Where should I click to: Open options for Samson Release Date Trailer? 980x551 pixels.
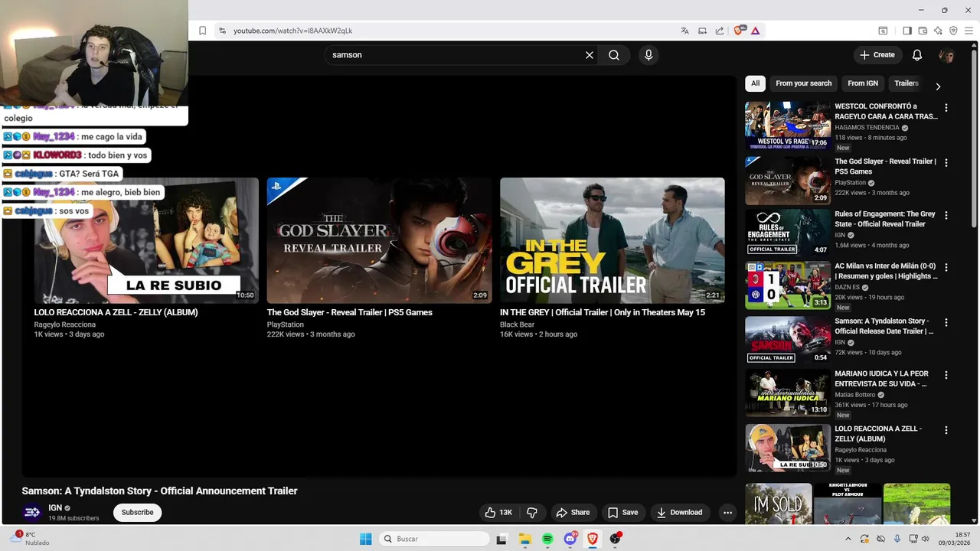tap(946, 323)
